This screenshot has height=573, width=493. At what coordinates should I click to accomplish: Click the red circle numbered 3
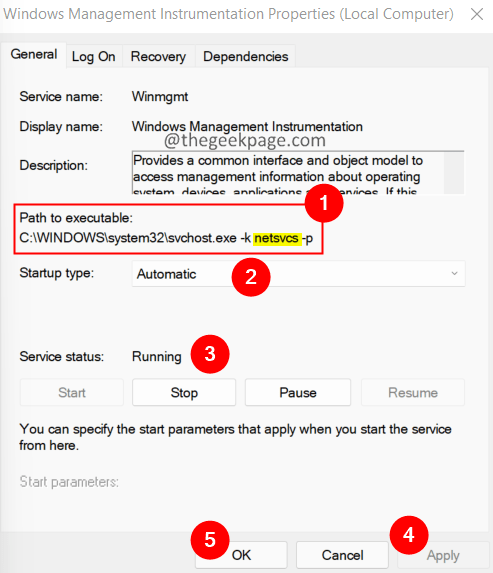[x=210, y=354]
